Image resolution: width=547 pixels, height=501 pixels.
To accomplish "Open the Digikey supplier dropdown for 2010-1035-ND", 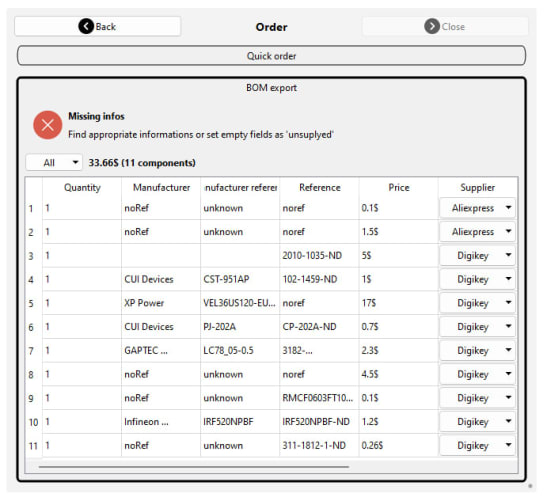I will (477, 255).
